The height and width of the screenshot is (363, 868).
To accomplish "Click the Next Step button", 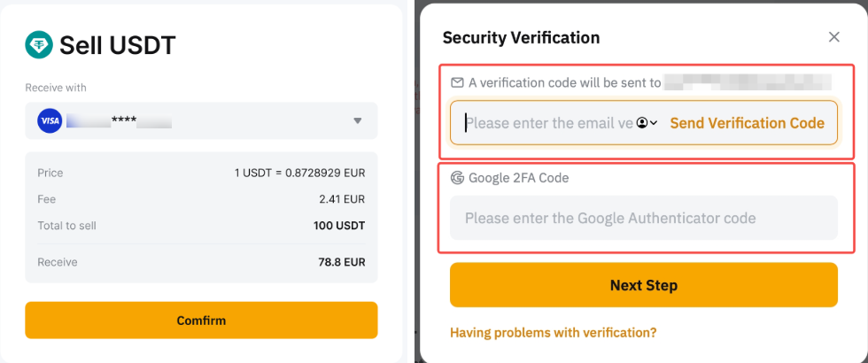I will [x=643, y=285].
